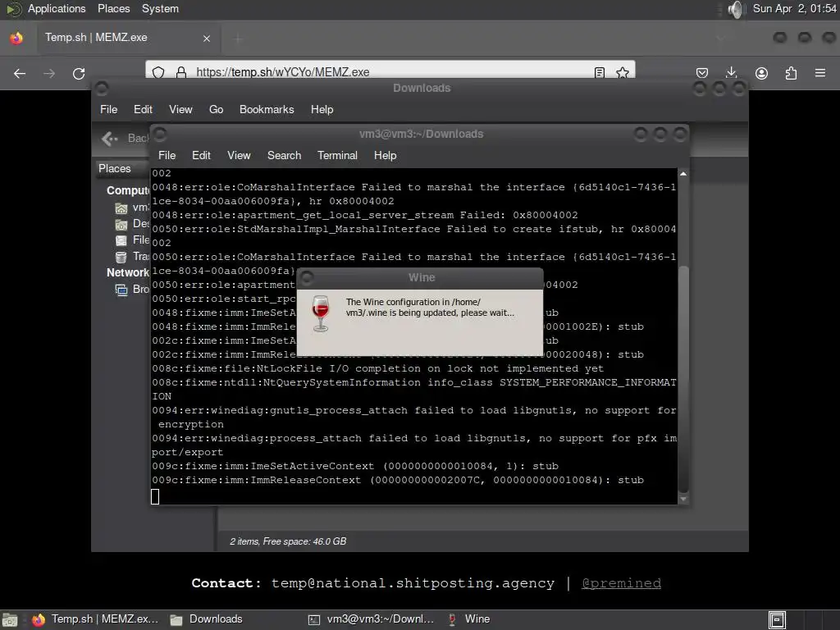Open the System panel menu

click(x=160, y=8)
